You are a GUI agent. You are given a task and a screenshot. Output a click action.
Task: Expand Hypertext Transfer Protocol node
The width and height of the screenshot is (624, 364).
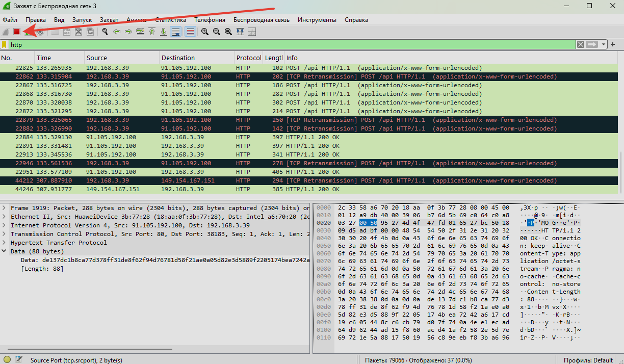(x=5, y=243)
